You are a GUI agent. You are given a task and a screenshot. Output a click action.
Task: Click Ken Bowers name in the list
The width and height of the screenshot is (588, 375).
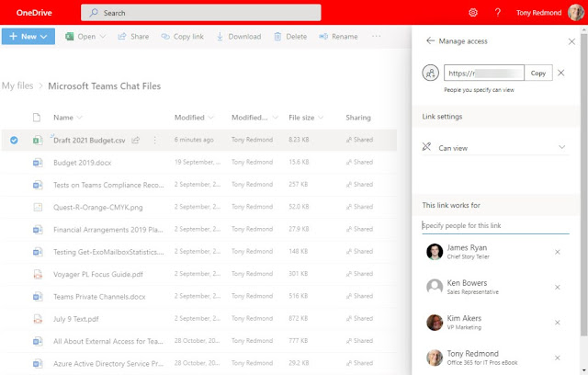click(467, 283)
